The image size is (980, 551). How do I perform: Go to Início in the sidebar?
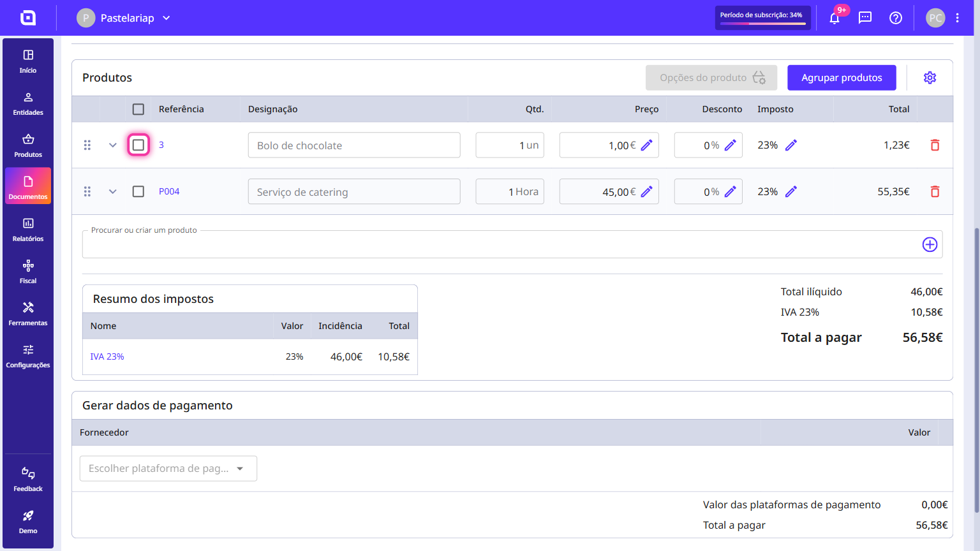pos(28,62)
